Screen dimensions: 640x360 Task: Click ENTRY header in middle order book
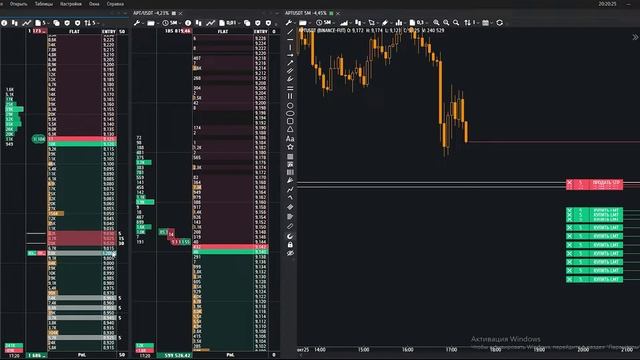[x=260, y=31]
